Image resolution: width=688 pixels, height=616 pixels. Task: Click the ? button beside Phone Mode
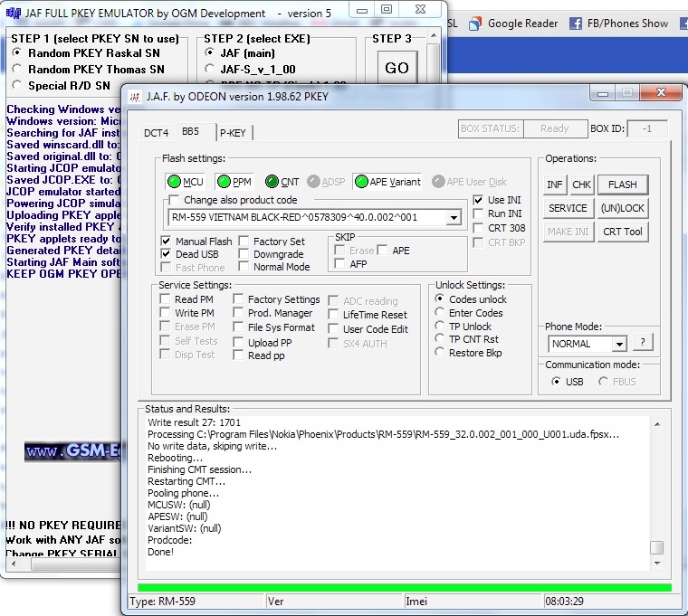click(643, 343)
